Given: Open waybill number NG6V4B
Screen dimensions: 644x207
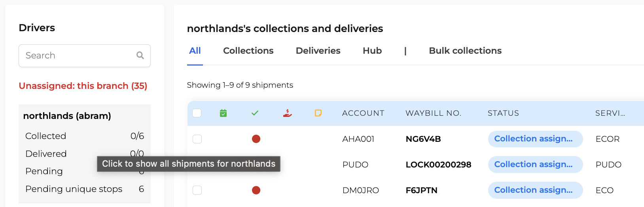Looking at the screenshot, I should pos(423,139).
